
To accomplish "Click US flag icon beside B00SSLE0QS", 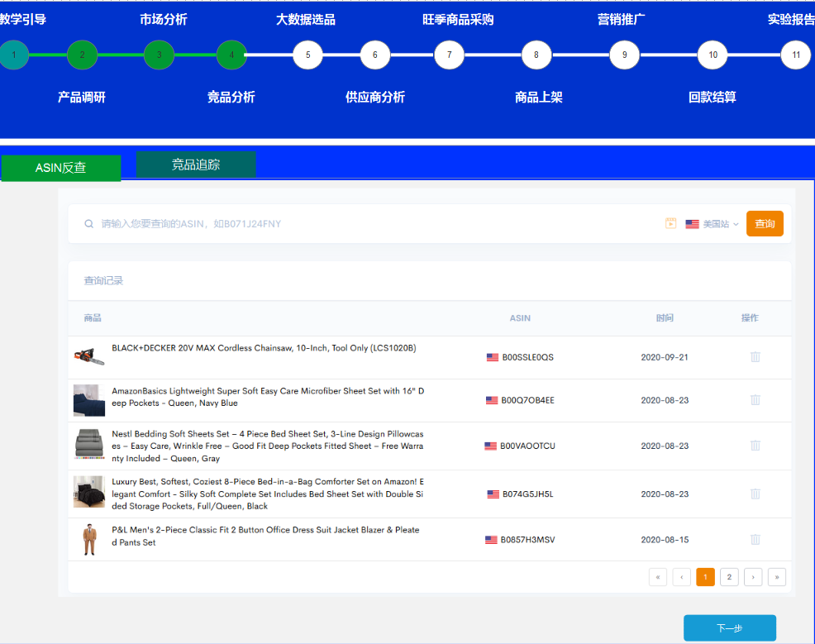I will [493, 358].
